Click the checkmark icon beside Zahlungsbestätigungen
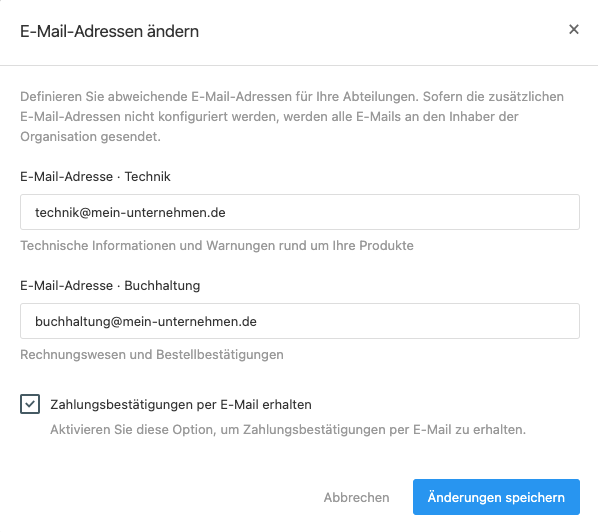 click(30, 404)
